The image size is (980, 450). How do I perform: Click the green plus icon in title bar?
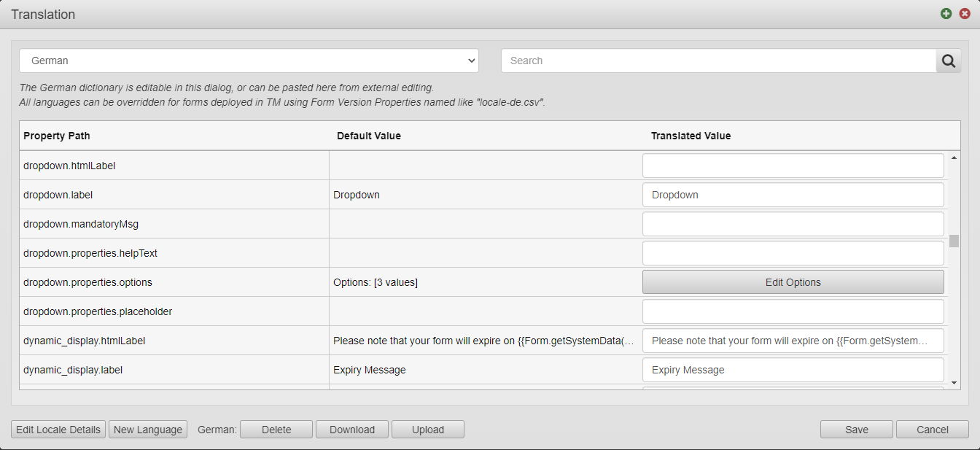tap(946, 14)
